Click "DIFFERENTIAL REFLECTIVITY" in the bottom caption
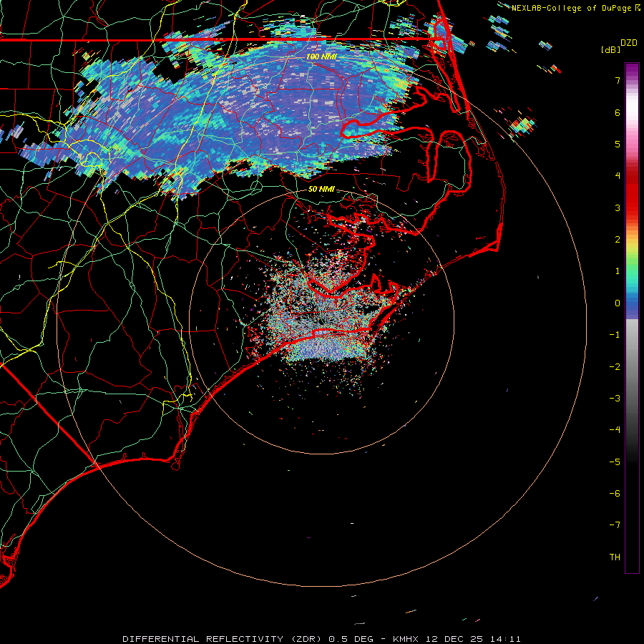644x644 pixels. pyautogui.click(x=203, y=639)
